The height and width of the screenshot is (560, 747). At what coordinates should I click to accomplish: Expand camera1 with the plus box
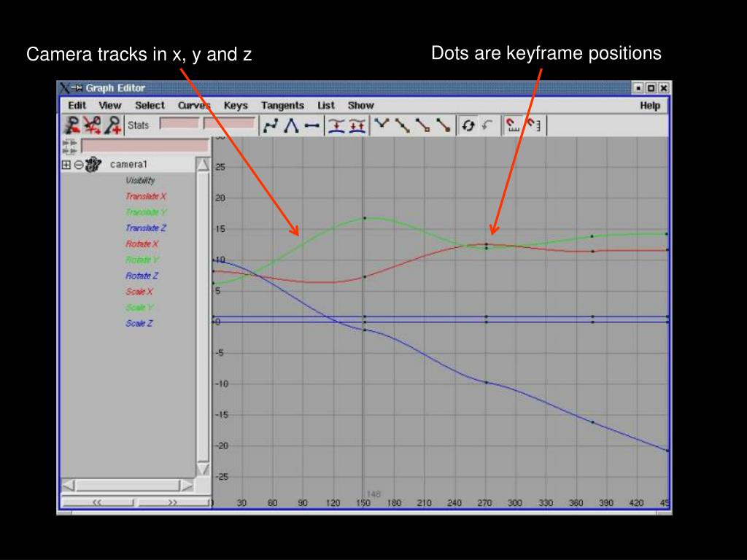point(66,165)
